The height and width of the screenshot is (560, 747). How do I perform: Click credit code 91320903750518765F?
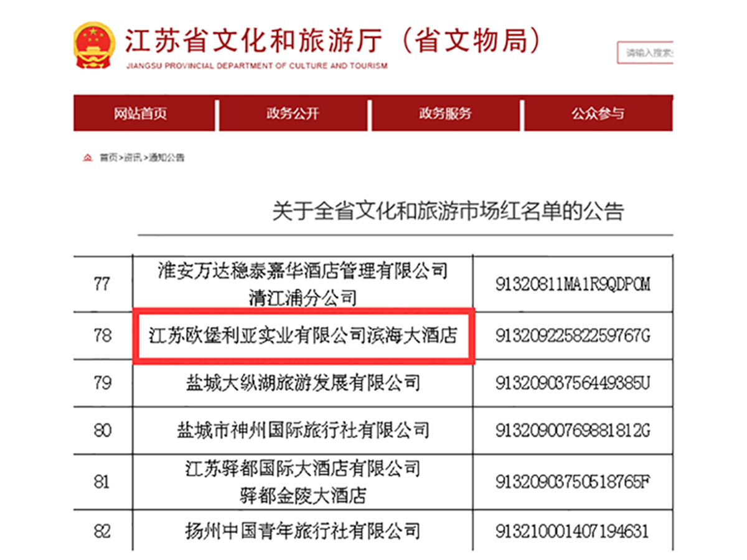(573, 481)
